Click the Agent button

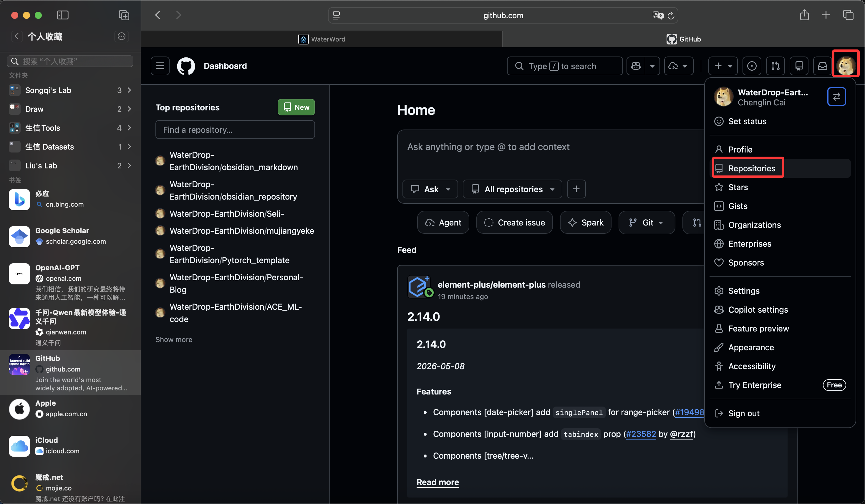(x=443, y=223)
